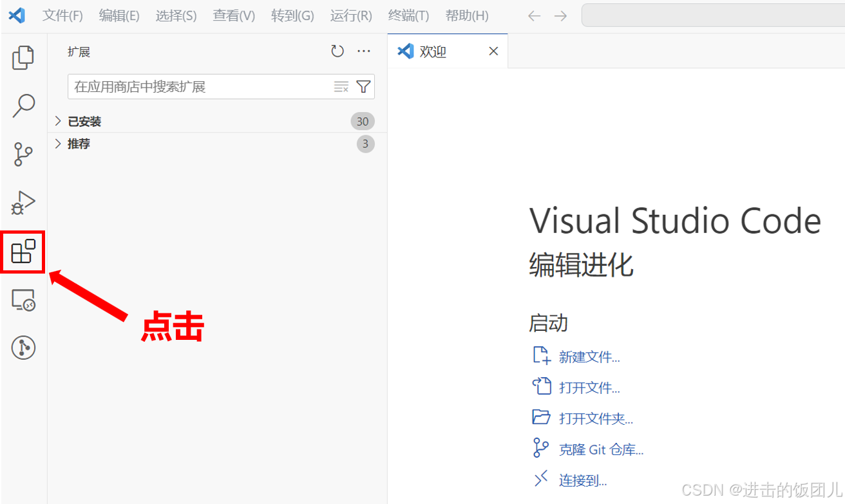Close the 欢迎 tab
Viewport: 845px width, 504px height.
click(x=493, y=51)
